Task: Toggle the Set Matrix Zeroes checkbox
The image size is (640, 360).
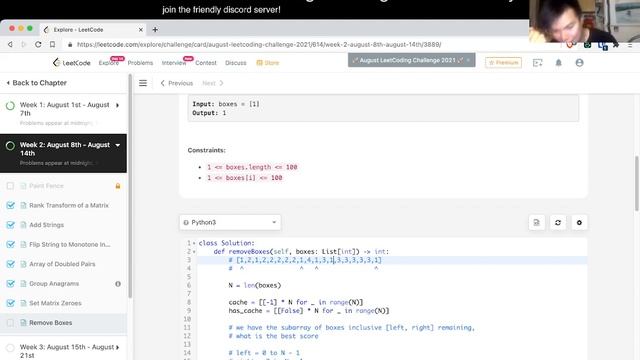Action: pos(10,303)
